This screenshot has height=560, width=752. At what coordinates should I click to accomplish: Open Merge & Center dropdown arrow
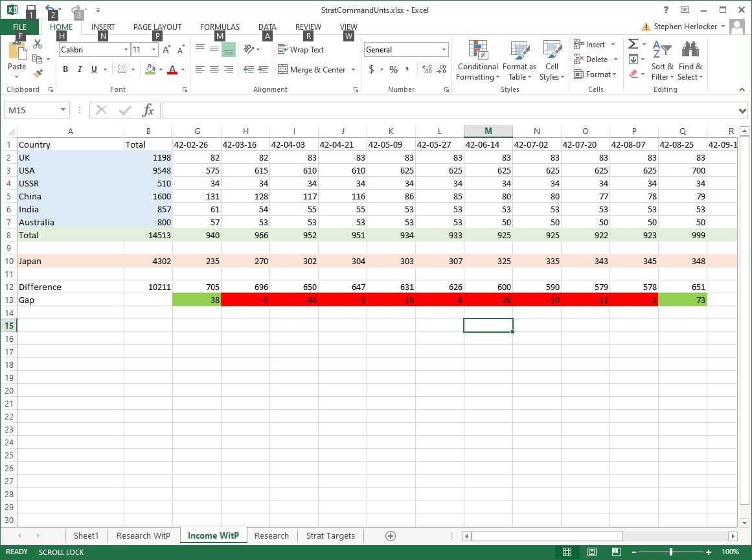pyautogui.click(x=354, y=69)
